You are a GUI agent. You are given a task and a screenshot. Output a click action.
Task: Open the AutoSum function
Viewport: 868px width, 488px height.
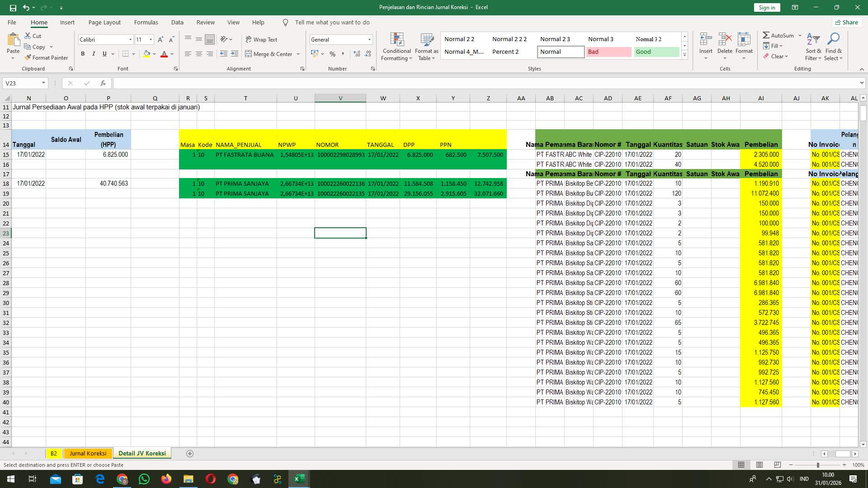pos(779,35)
